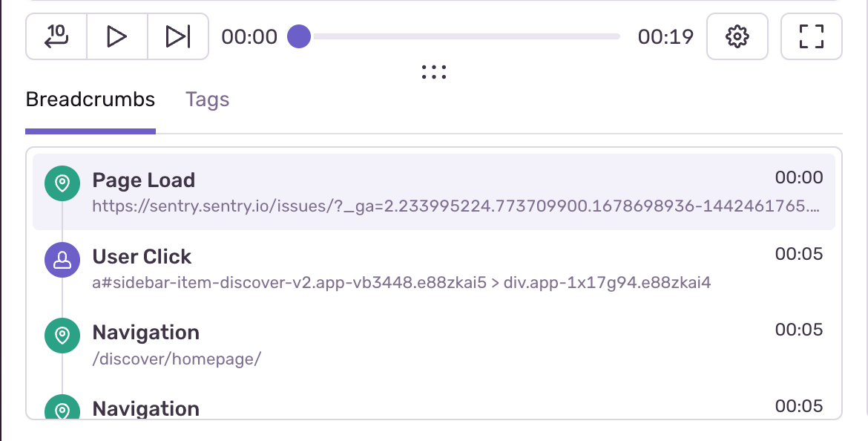Click the Navigation breadcrumb pin icon
Screen dimensions: 868x441
pyautogui.click(x=62, y=336)
